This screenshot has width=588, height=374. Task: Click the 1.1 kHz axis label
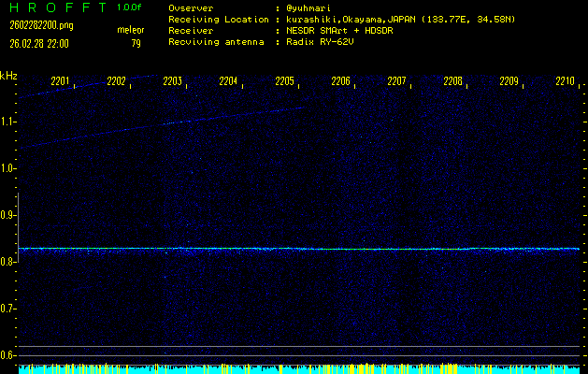[8, 122]
